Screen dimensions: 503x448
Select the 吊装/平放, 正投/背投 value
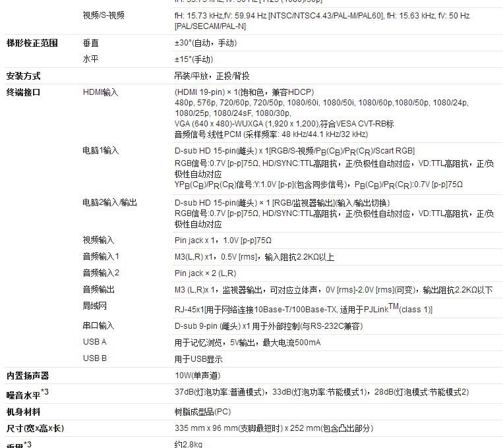coord(212,76)
